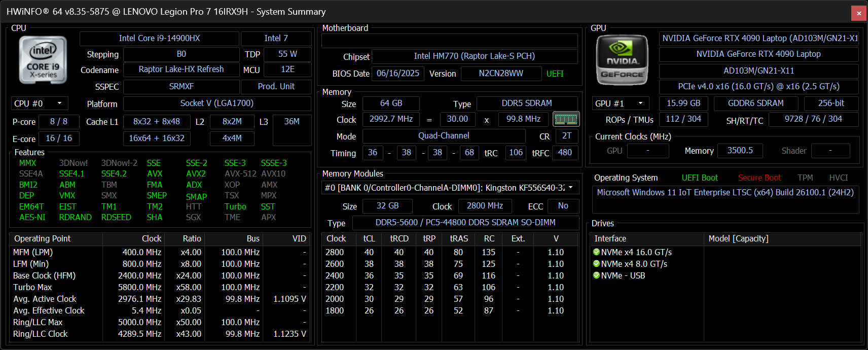Click the DDR5-5600 module type field
This screenshot has width=868, height=350.
[x=465, y=223]
